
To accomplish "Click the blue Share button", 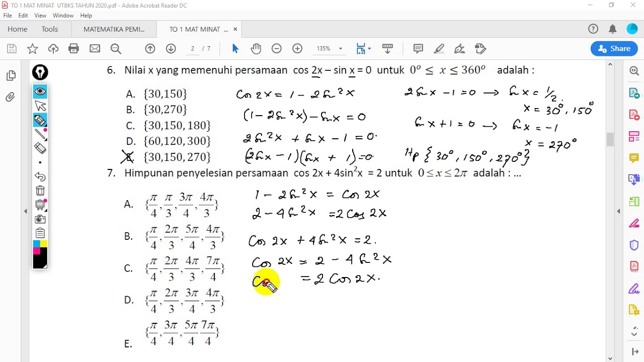I will tap(614, 49).
